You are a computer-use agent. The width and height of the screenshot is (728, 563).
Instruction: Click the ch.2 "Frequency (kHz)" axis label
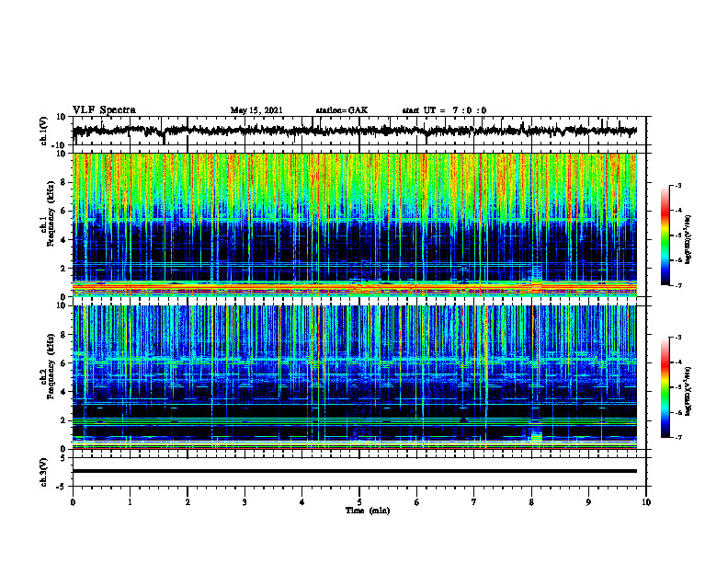click(x=51, y=366)
